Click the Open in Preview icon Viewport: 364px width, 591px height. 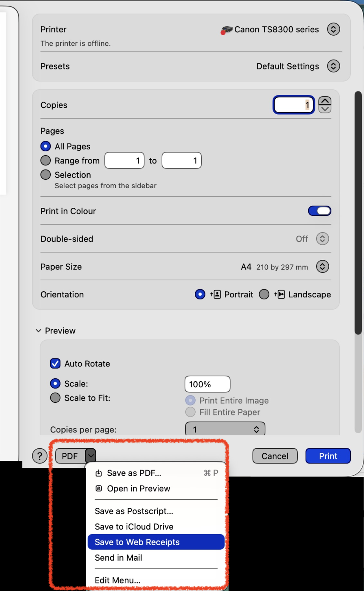pos(99,489)
